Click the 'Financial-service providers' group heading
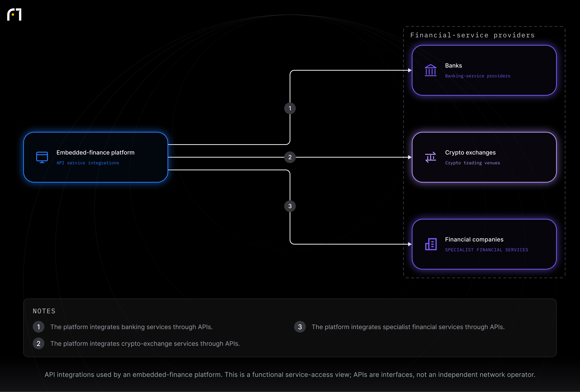 473,35
